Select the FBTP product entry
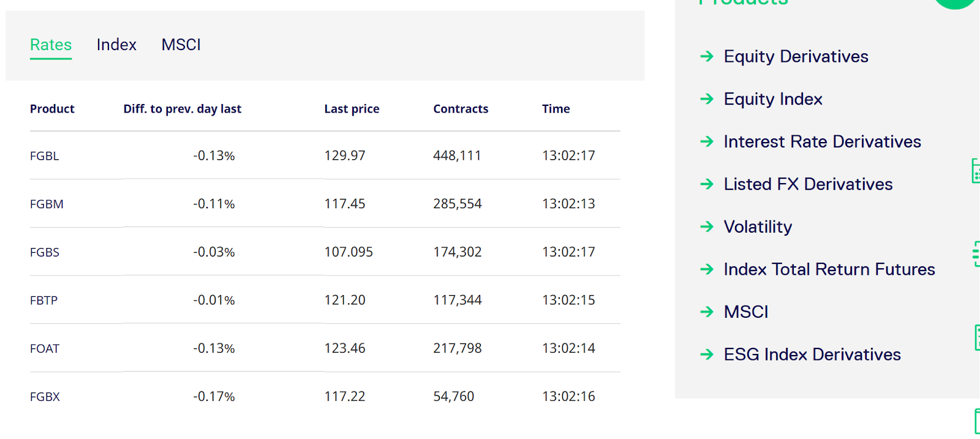 [43, 301]
